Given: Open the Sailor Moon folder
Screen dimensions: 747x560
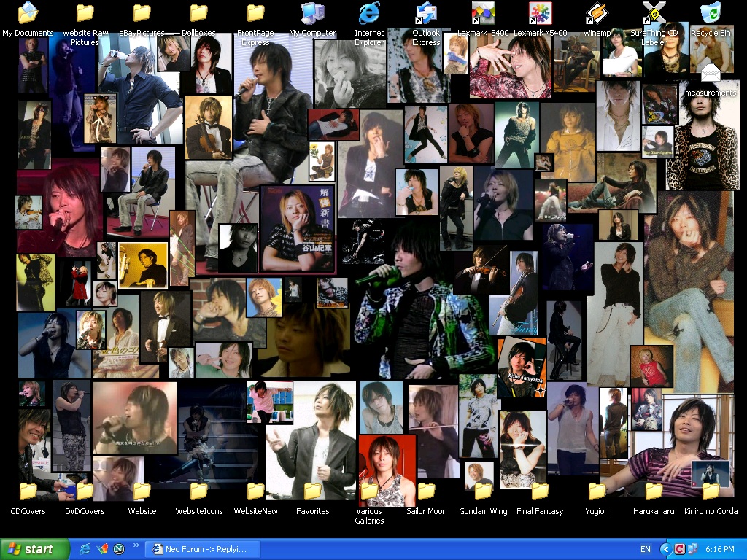Looking at the screenshot, I should [426, 492].
